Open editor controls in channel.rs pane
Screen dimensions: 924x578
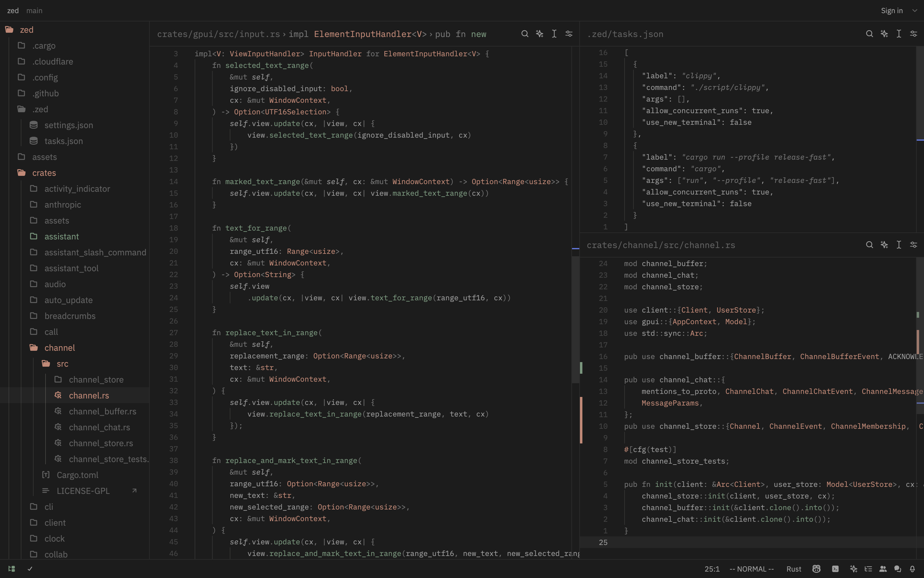[x=914, y=245]
